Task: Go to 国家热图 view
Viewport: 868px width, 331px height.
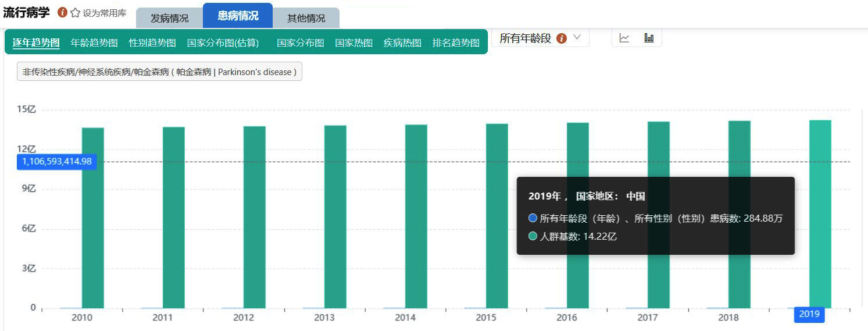Action: 353,42
